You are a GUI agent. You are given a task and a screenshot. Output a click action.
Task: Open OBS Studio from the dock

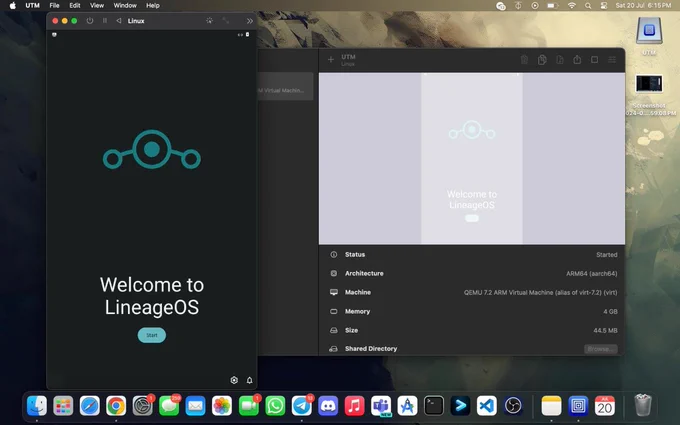tap(513, 406)
